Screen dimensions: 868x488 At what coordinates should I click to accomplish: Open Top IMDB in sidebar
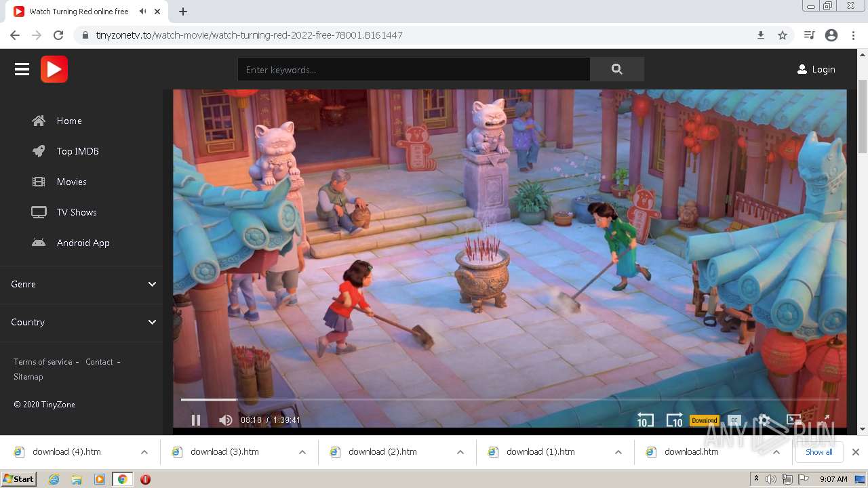[78, 151]
